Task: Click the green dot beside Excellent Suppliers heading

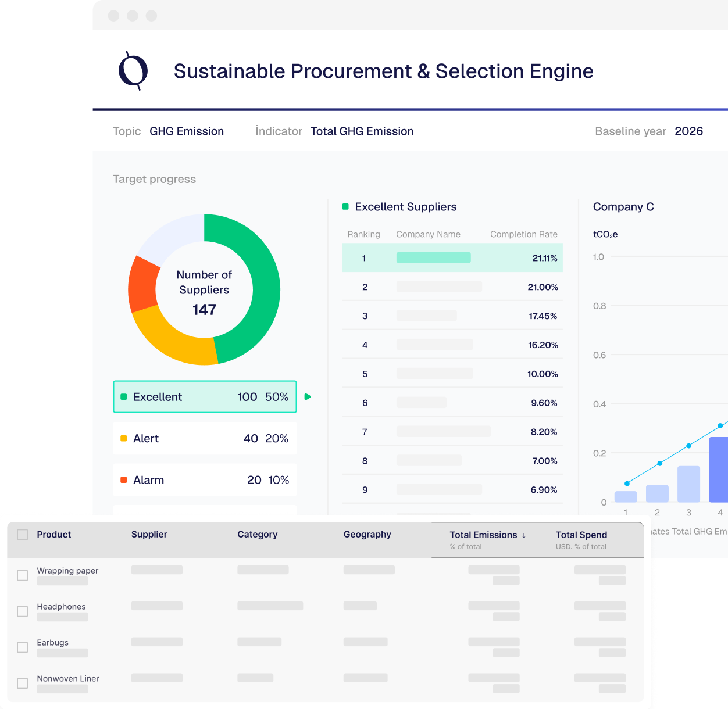Action: point(345,206)
